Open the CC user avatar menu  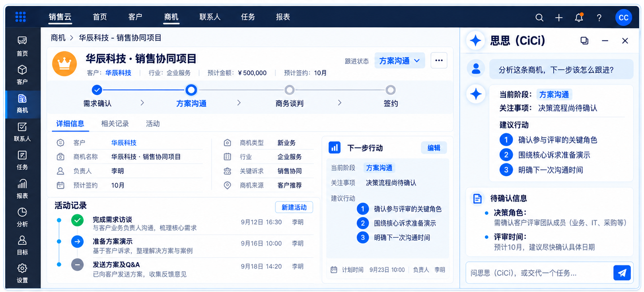tap(623, 17)
